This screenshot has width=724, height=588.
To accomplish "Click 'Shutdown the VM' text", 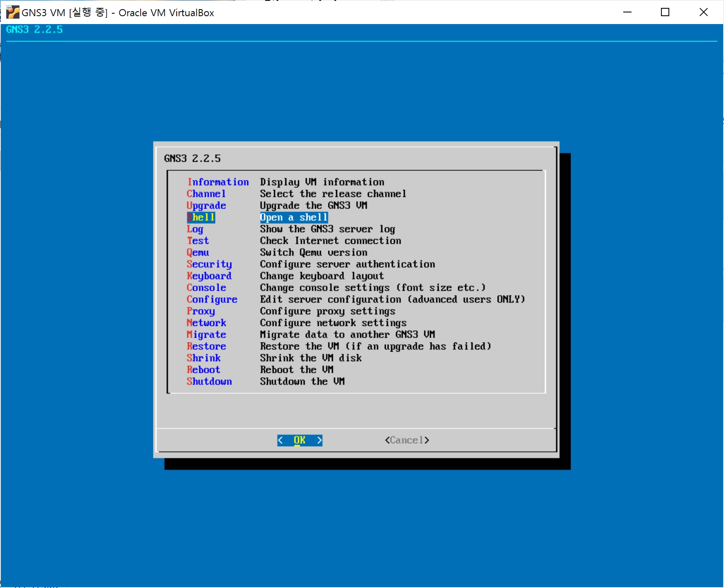I will pyautogui.click(x=302, y=381).
